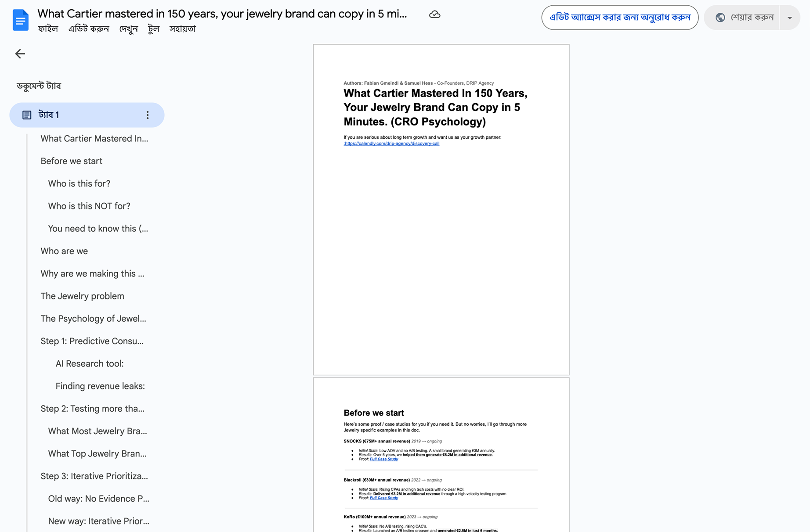Expand the share button dropdown arrow
Viewport: 810px width, 532px height.
(790, 18)
